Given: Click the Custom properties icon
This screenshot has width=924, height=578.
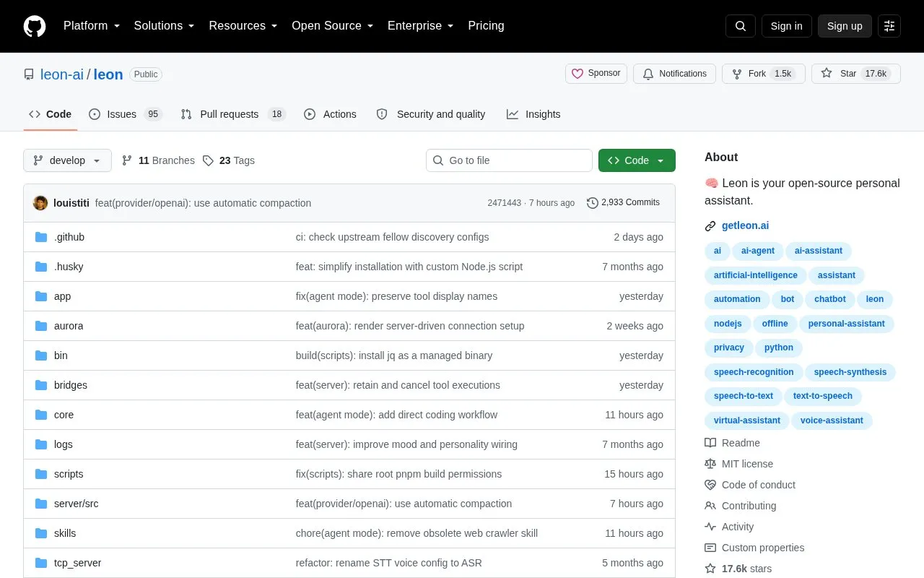Looking at the screenshot, I should pos(710,548).
